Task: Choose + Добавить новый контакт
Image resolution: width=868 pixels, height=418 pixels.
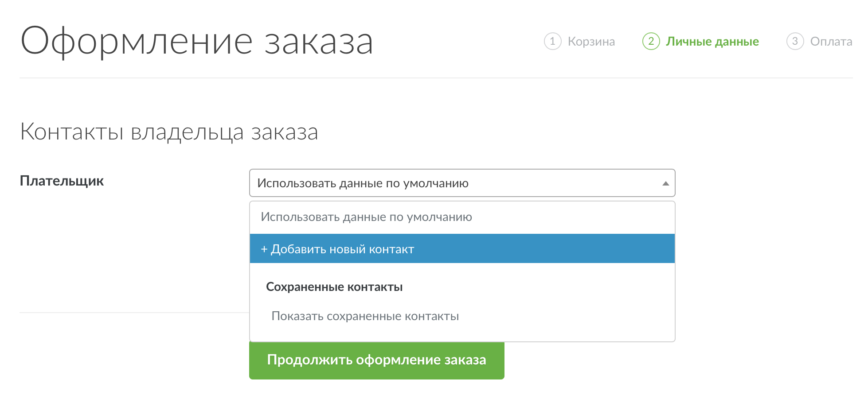Action: click(x=462, y=249)
